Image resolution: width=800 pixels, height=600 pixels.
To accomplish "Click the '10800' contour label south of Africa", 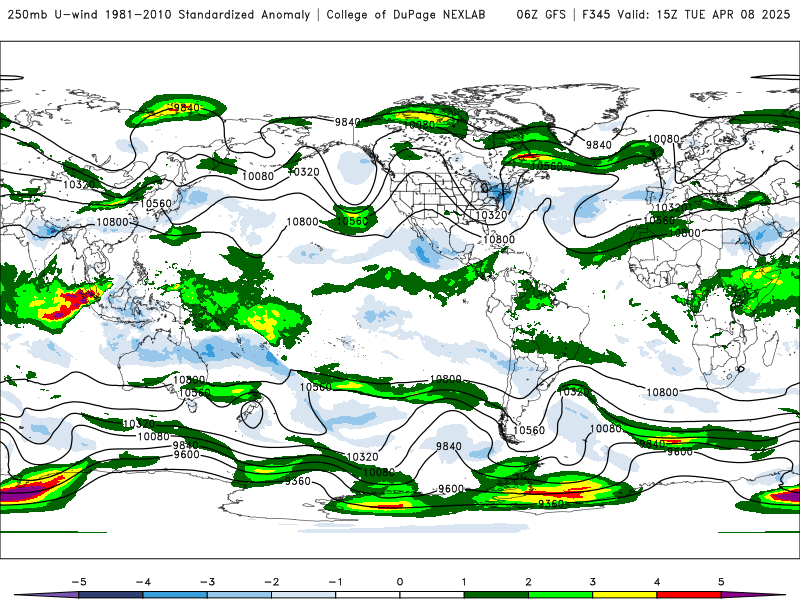I will [x=662, y=392].
